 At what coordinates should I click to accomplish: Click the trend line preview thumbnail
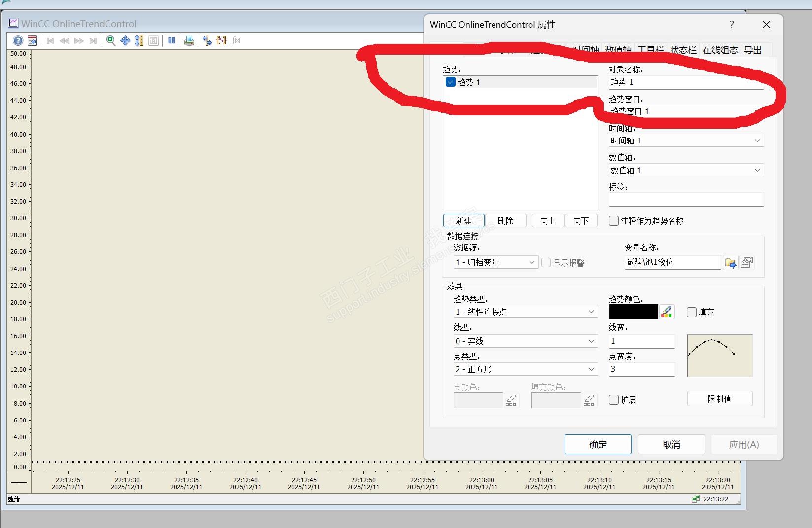[720, 355]
